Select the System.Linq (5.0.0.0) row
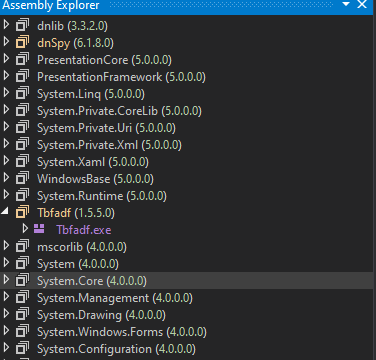 (186, 94)
